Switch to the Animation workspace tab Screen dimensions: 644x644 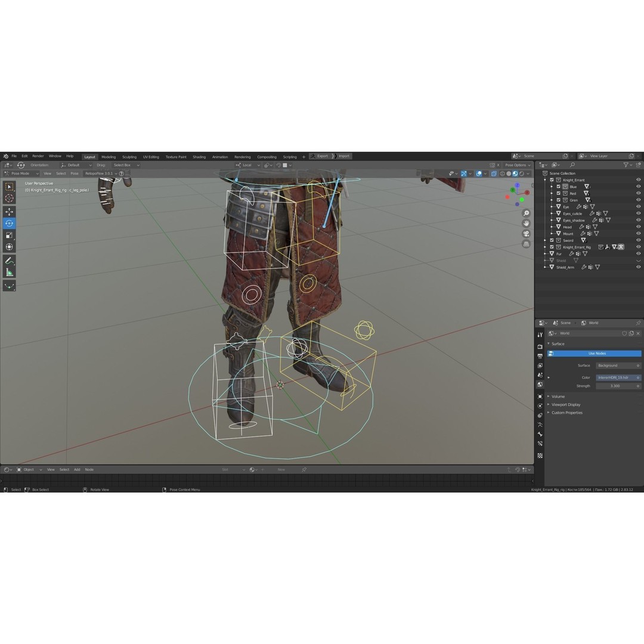click(x=219, y=157)
